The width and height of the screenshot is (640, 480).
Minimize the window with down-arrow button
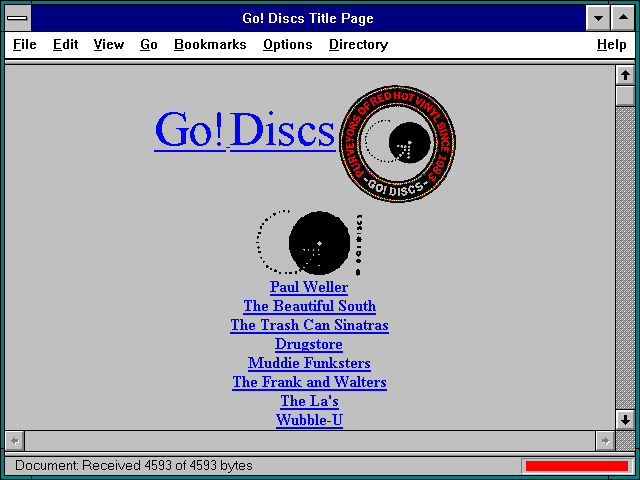pos(598,18)
